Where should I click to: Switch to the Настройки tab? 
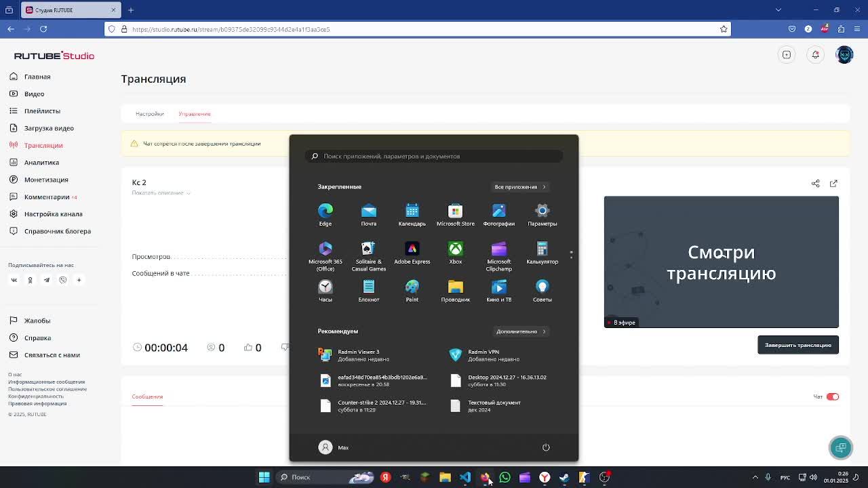(x=149, y=114)
